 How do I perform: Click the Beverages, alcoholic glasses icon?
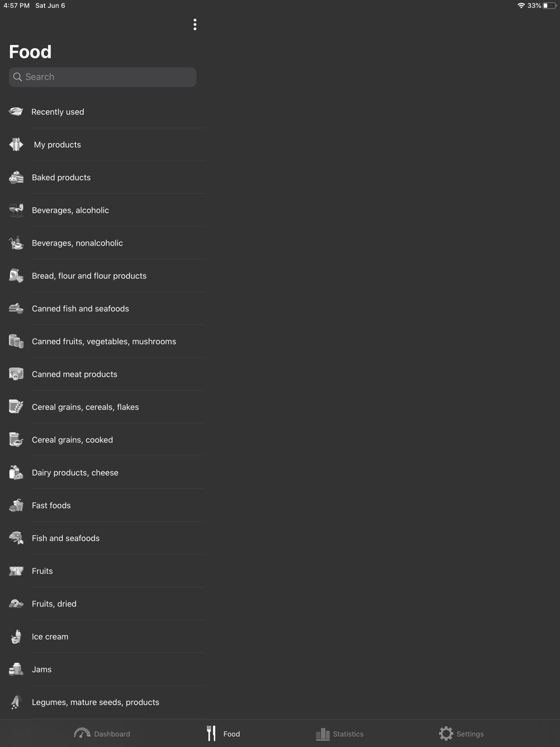pyautogui.click(x=16, y=210)
